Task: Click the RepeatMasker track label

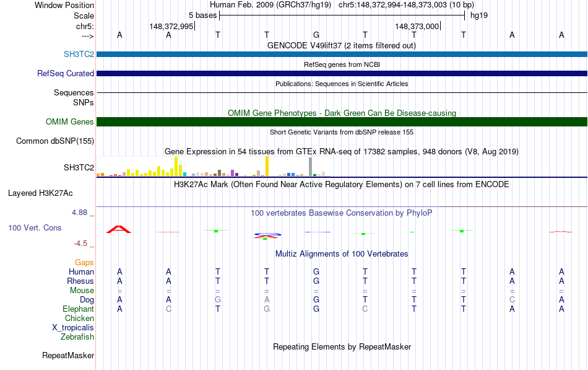Action: pos(68,355)
